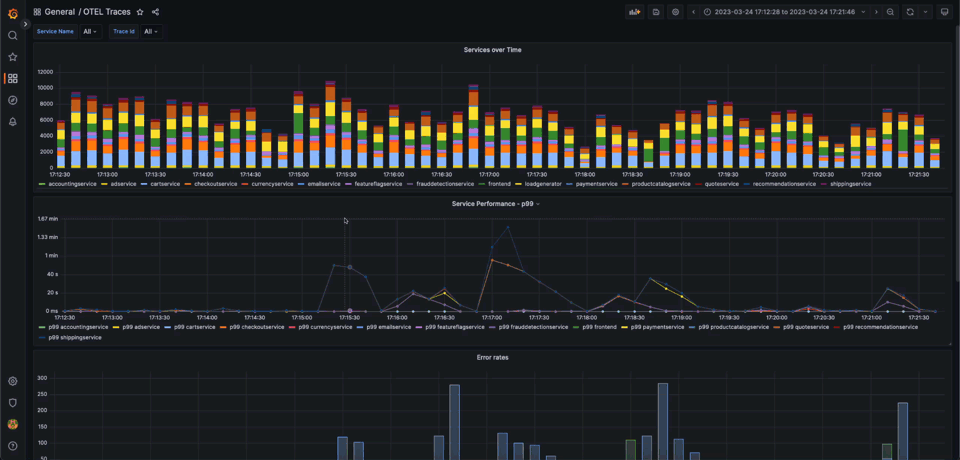This screenshot has height=460, width=960.
Task: Click the Add panel icon
Action: 634,12
